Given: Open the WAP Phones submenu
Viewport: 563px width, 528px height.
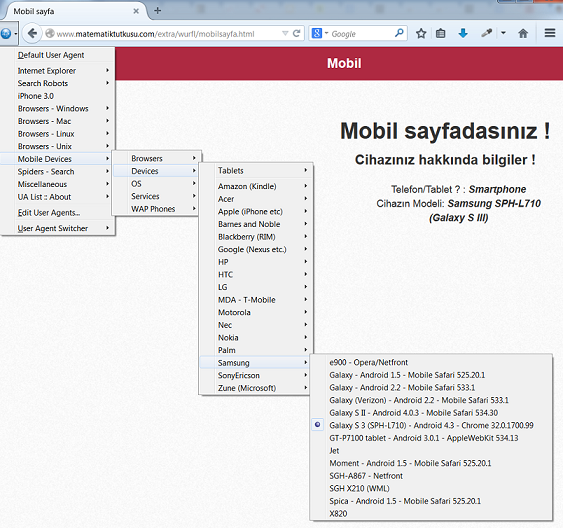Looking at the screenshot, I should click(156, 209).
